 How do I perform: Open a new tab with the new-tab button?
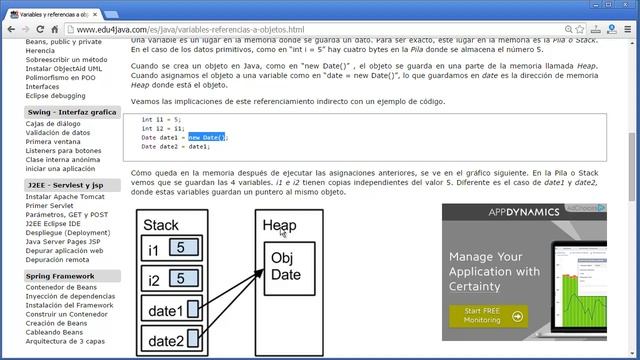111,15
